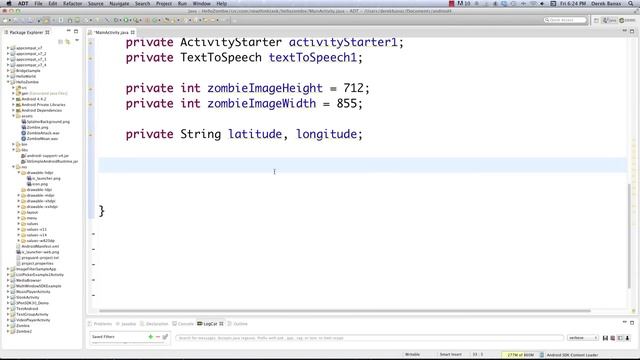Click the heap memory status indicator

(x=520, y=355)
